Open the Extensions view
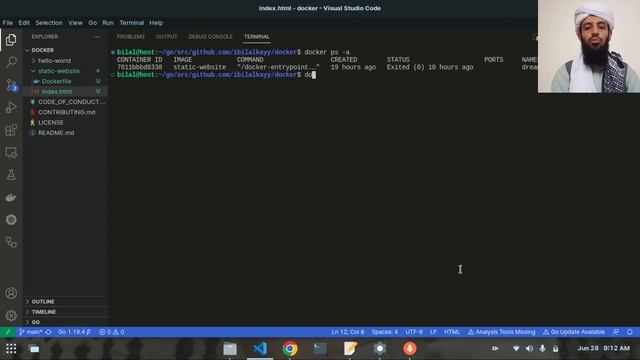The height and width of the screenshot is (360, 640). click(x=11, y=130)
